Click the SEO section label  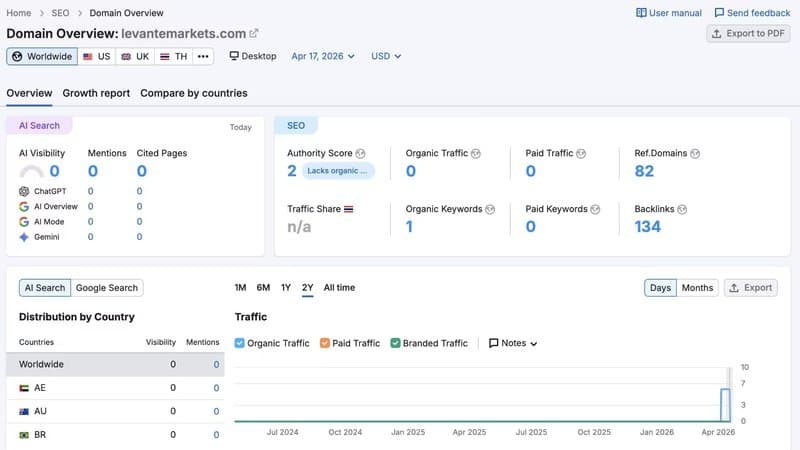click(x=296, y=126)
